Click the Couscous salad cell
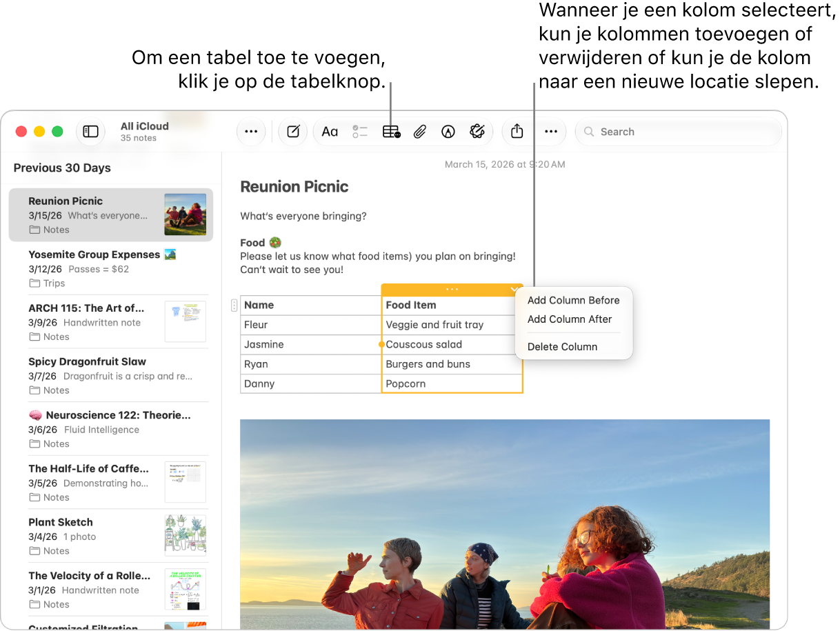This screenshot has height=631, width=840. tap(452, 345)
